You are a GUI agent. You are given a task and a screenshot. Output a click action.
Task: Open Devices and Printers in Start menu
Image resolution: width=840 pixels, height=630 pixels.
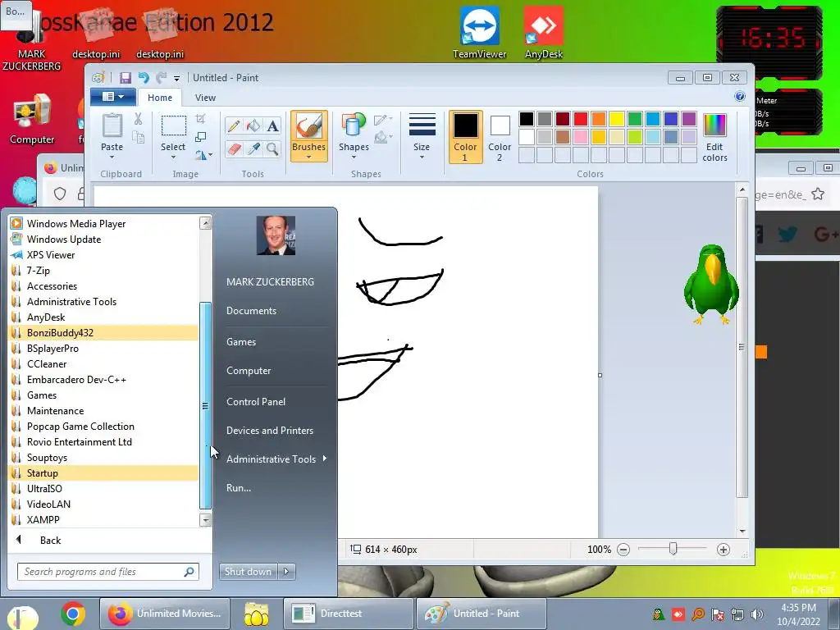(x=269, y=431)
